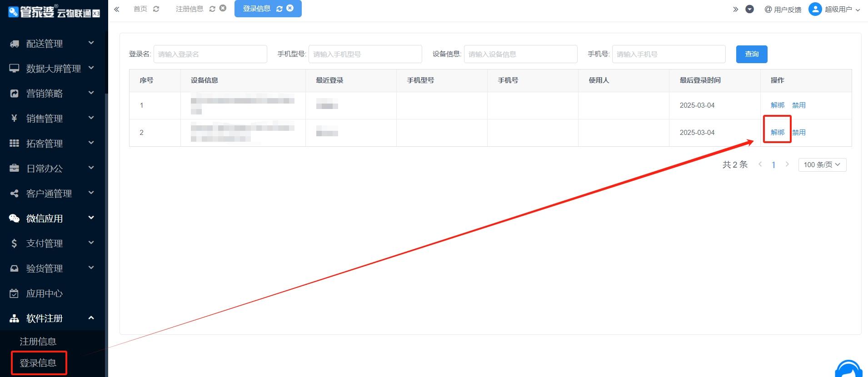The height and width of the screenshot is (377, 868).
Task: Expand the 拓客管理 menu chevron
Action: [91, 143]
